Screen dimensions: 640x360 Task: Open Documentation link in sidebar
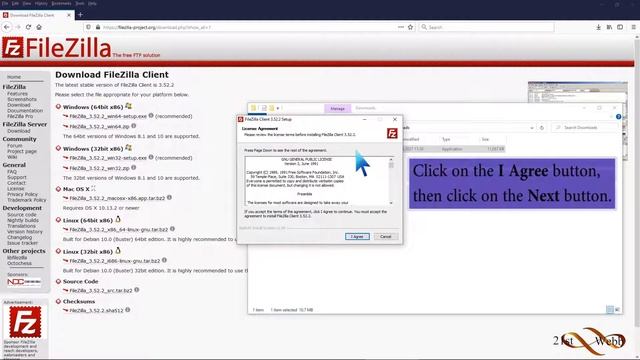[x=24, y=111]
